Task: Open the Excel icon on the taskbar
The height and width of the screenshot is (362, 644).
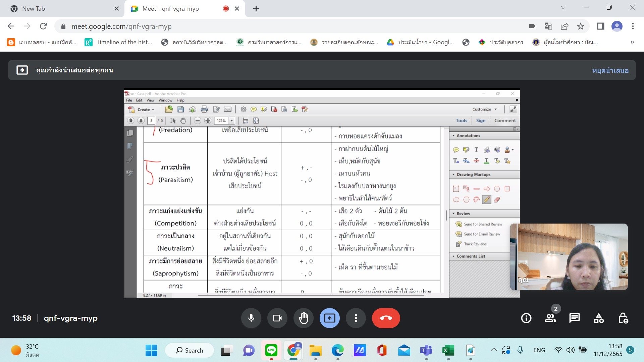Action: point(448,351)
